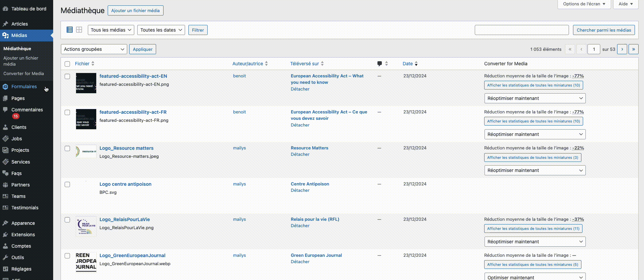The image size is (644, 280).
Task: Open the Médiathèque submenu item
Action: click(17, 48)
